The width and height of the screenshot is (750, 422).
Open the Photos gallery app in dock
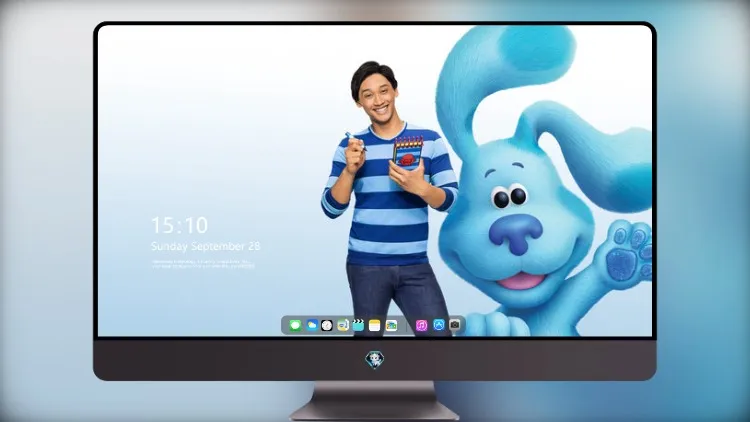pyautogui.click(x=391, y=325)
